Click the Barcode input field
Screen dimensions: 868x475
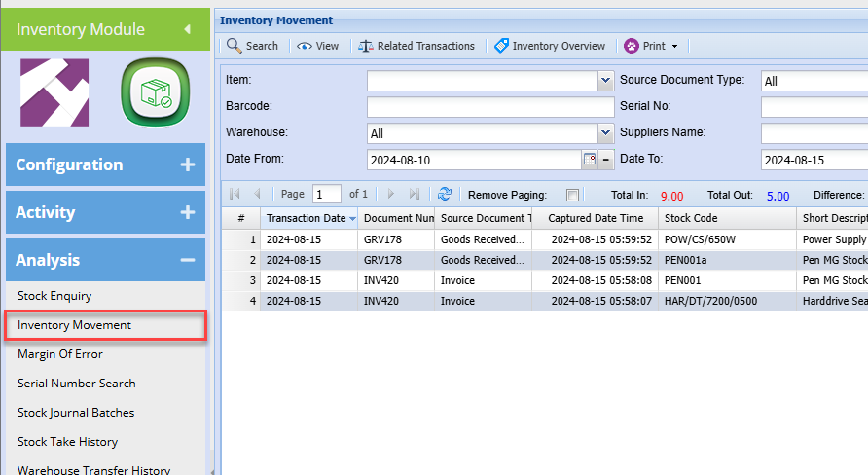pyautogui.click(x=489, y=107)
